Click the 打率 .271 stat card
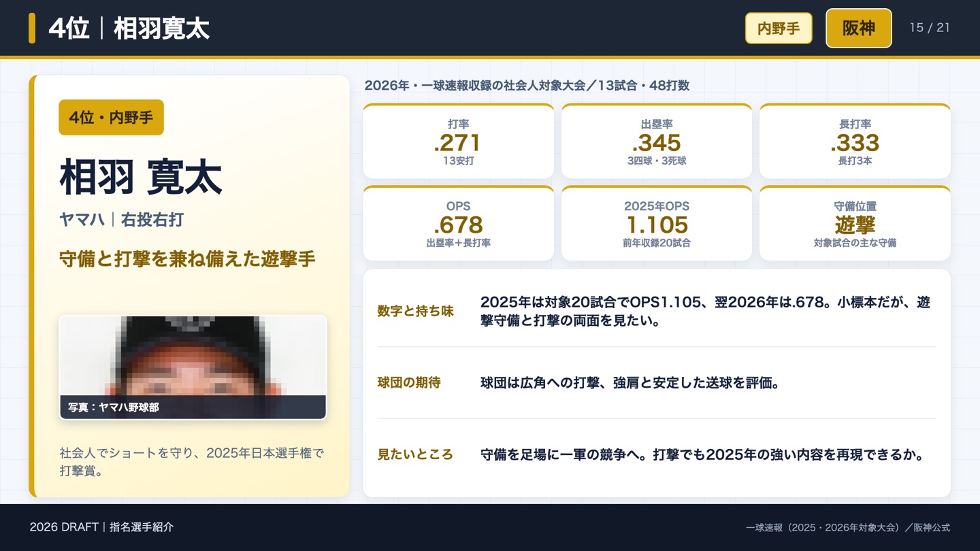The height and width of the screenshot is (551, 980). coord(459,141)
